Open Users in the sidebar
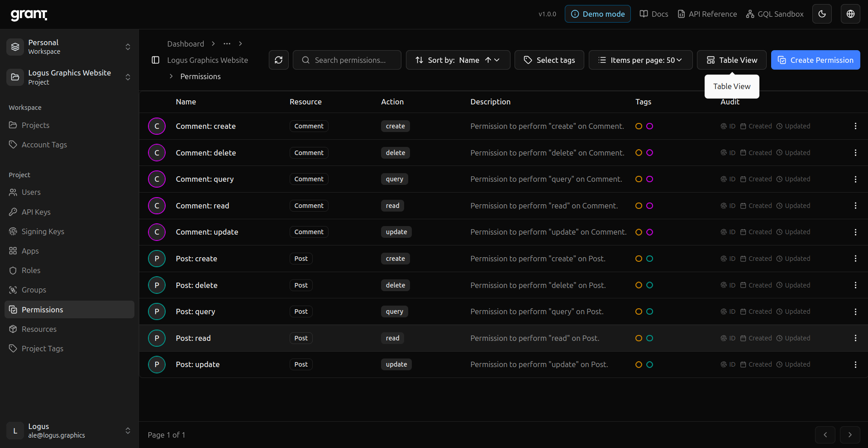 69,192
